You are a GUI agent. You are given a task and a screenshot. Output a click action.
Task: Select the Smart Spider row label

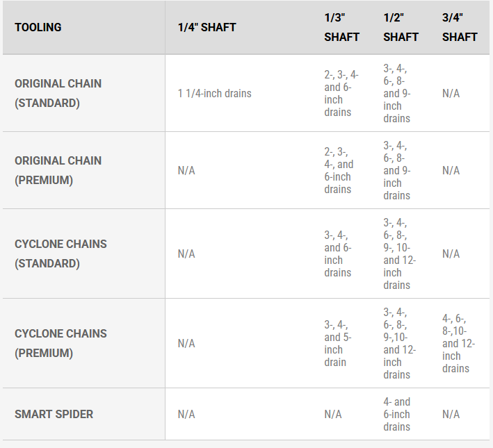click(54, 414)
